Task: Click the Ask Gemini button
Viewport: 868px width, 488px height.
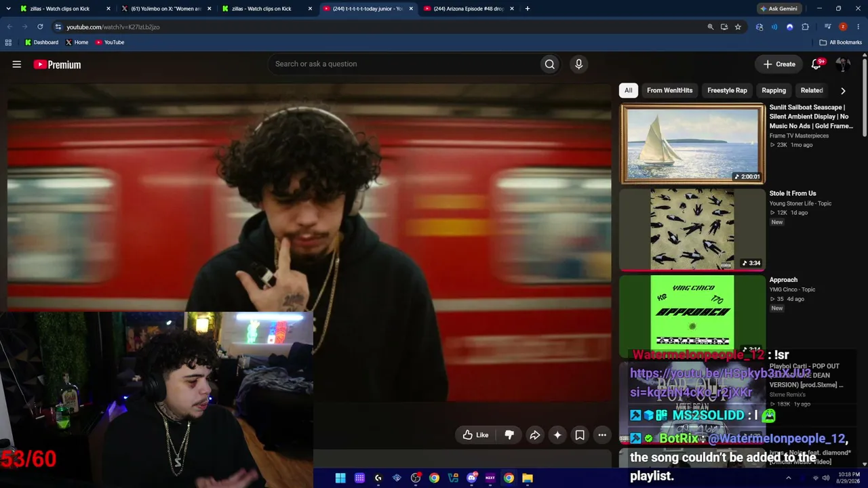Action: [x=778, y=9]
